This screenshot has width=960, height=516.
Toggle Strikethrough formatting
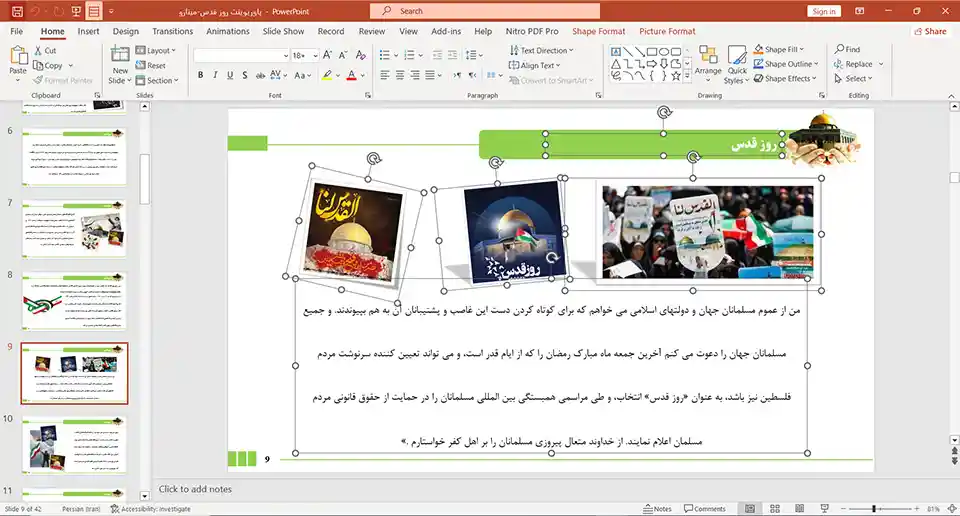260,75
